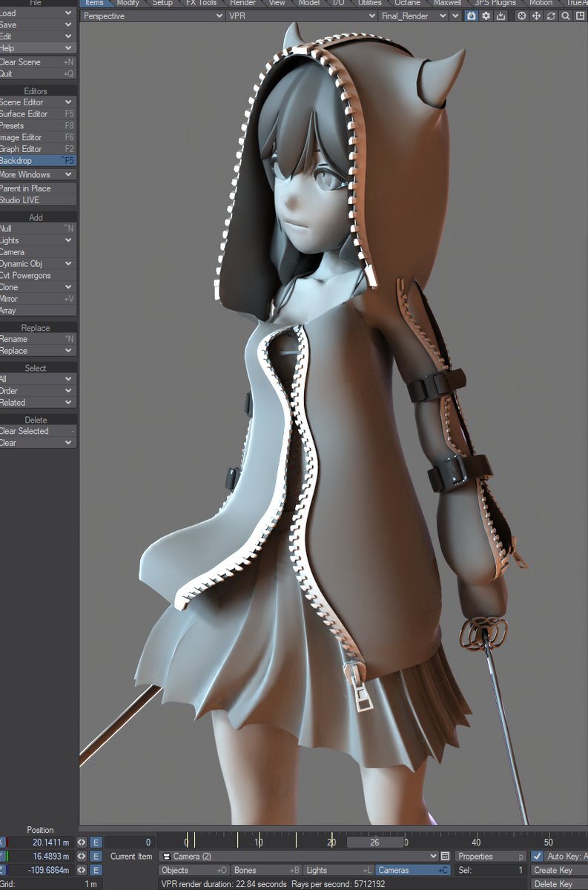The image size is (588, 890).
Task: Open the Properties panel button
Action: pyautogui.click(x=490, y=856)
